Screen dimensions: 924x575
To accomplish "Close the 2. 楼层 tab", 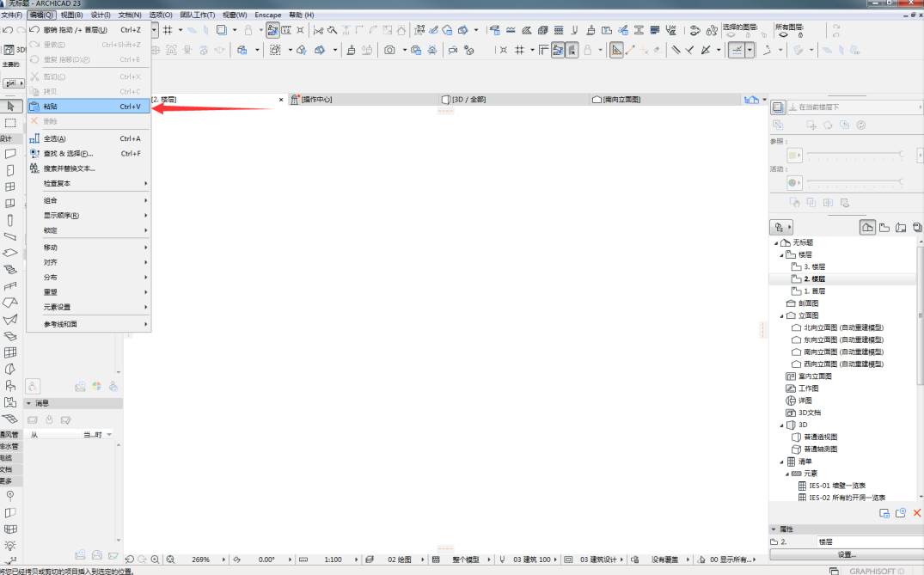I will pyautogui.click(x=281, y=100).
